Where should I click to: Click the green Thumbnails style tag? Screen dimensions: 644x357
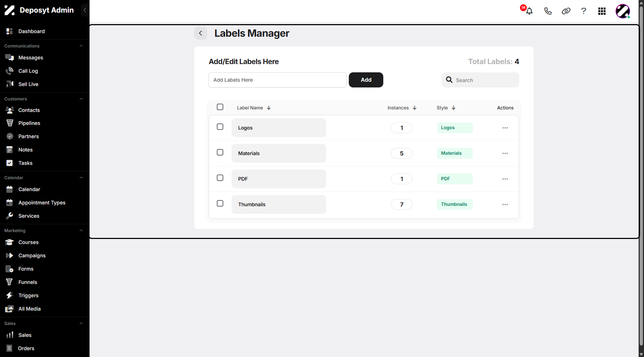click(x=455, y=204)
